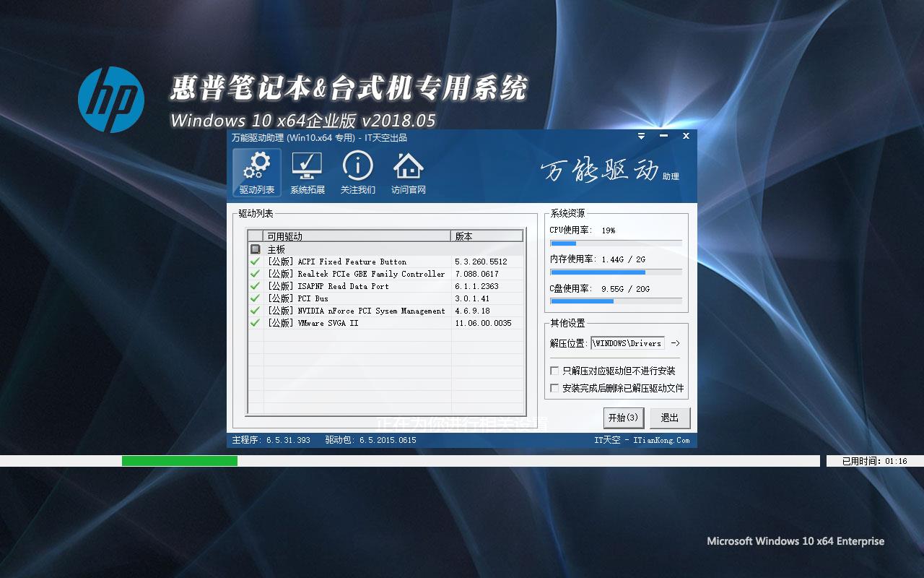Enable 安装完成后删除已解压驱动文件 checkbox
The height and width of the screenshot is (578, 924).
click(x=554, y=388)
